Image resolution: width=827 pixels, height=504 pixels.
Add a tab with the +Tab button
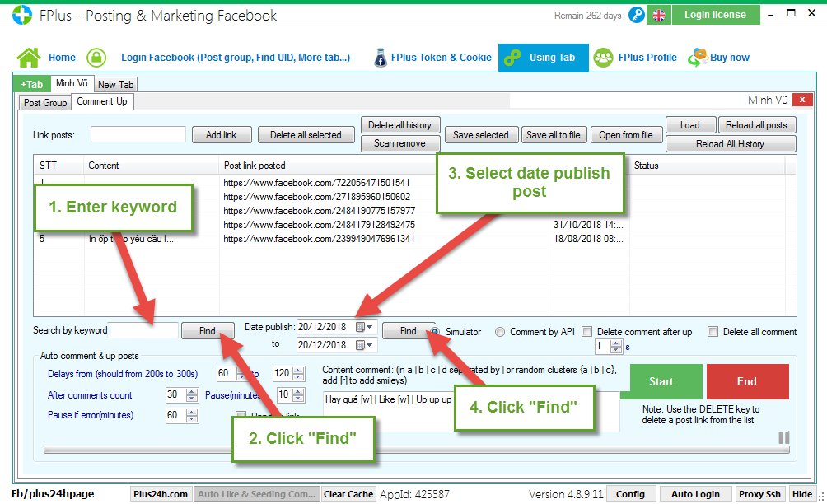[x=32, y=84]
